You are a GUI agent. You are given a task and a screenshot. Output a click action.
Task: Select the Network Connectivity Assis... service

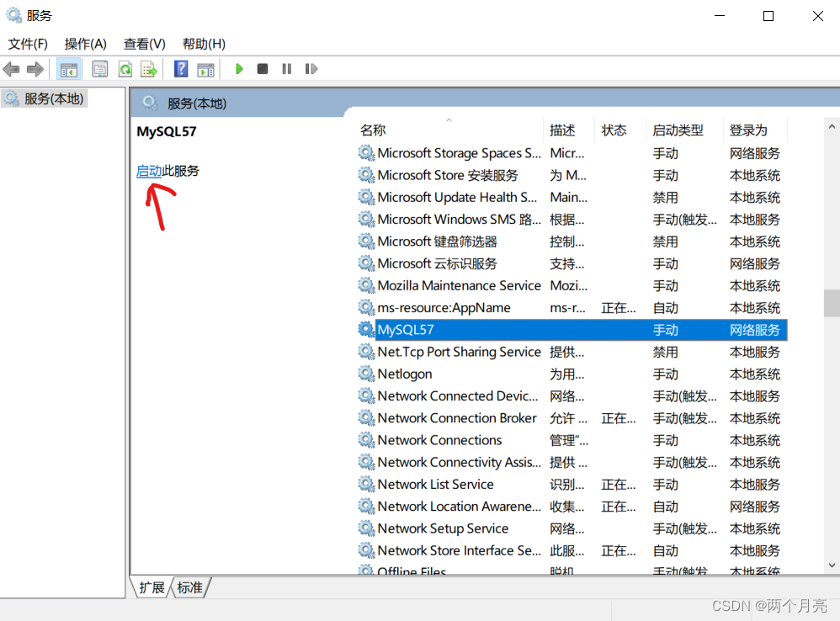tap(459, 462)
